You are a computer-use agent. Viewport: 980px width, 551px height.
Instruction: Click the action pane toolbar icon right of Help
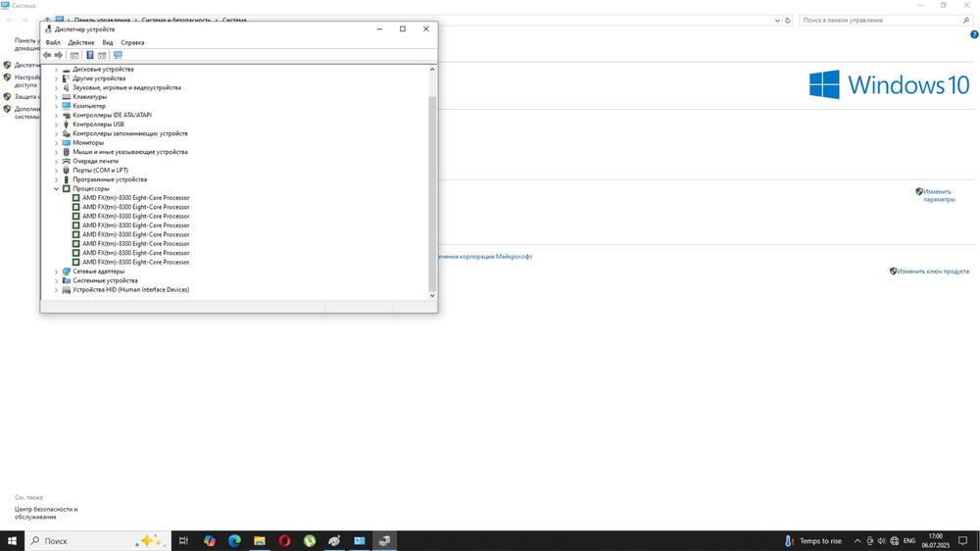tap(102, 55)
